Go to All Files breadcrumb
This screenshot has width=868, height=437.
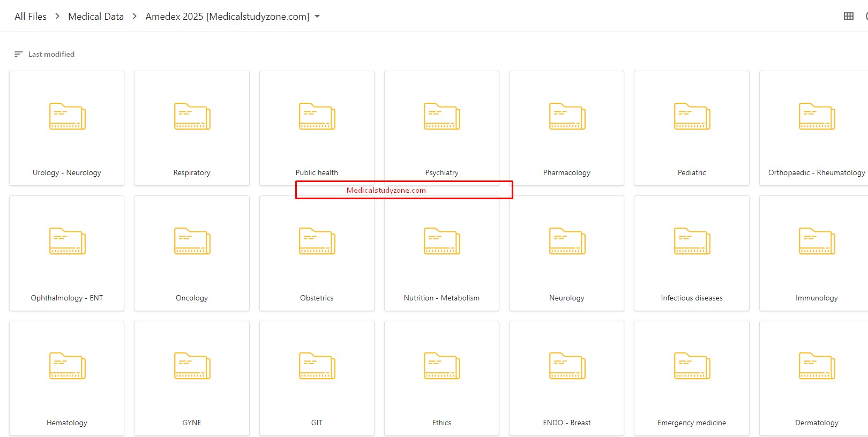[x=31, y=17]
